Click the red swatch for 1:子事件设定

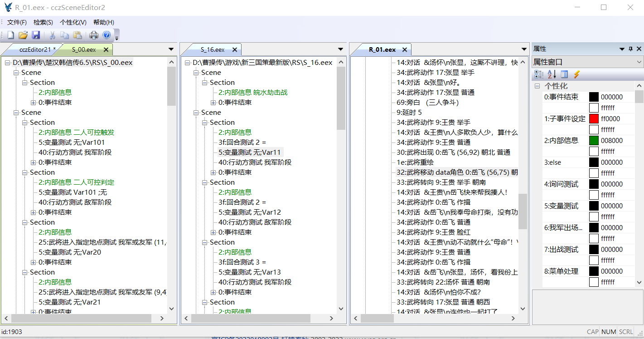click(x=594, y=119)
